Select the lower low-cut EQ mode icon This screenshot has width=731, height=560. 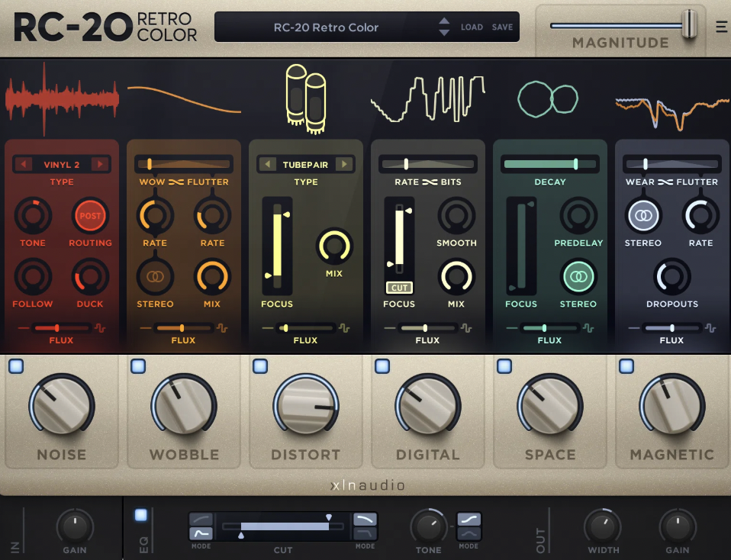pos(201,533)
